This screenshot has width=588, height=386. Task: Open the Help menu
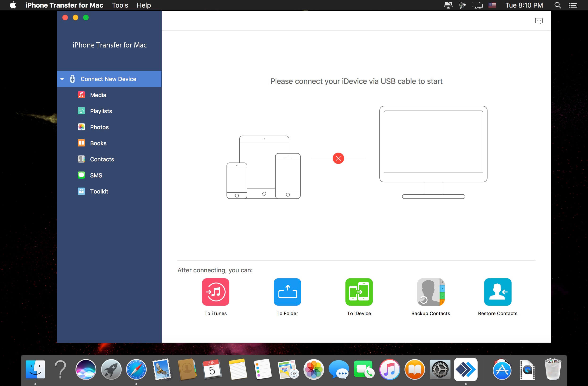[144, 5]
